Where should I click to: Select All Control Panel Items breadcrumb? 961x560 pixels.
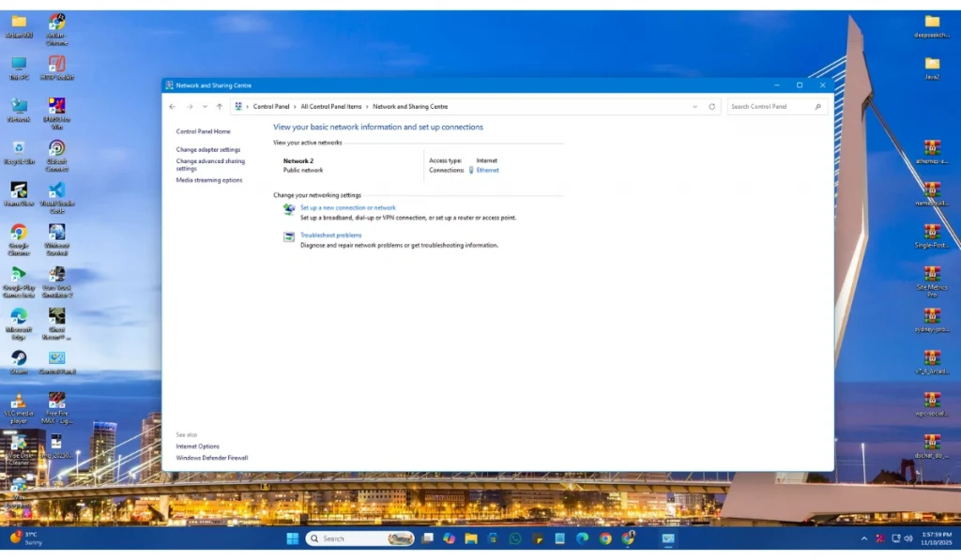pyautogui.click(x=330, y=107)
